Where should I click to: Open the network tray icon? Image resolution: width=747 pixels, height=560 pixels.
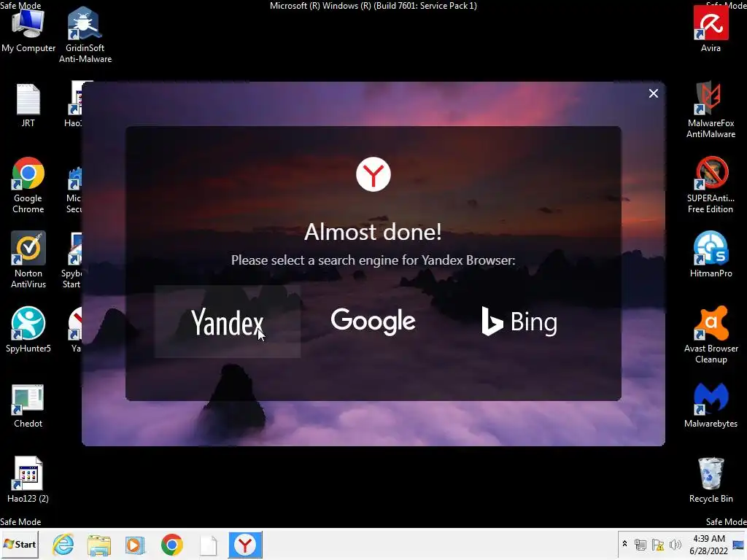click(640, 545)
